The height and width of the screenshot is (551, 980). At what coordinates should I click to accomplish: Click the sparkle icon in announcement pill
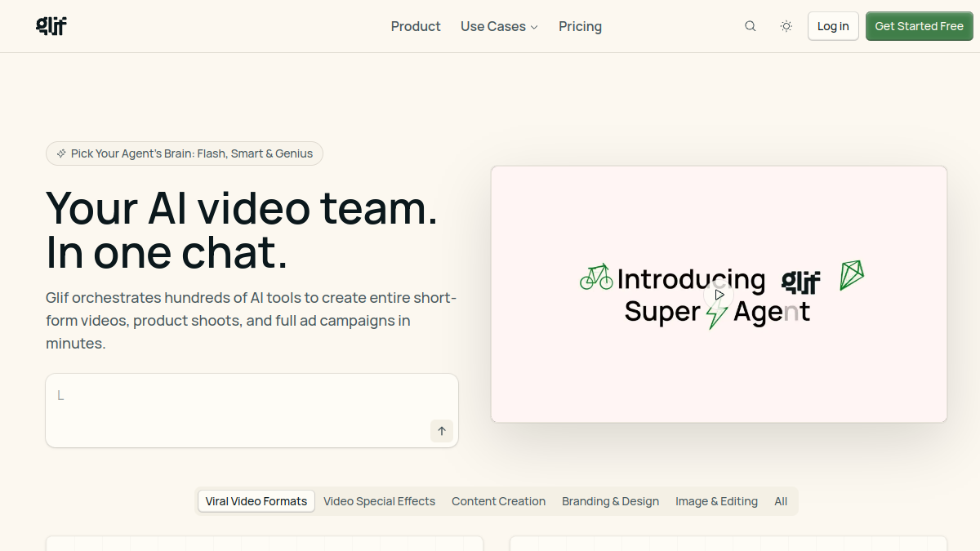point(61,153)
